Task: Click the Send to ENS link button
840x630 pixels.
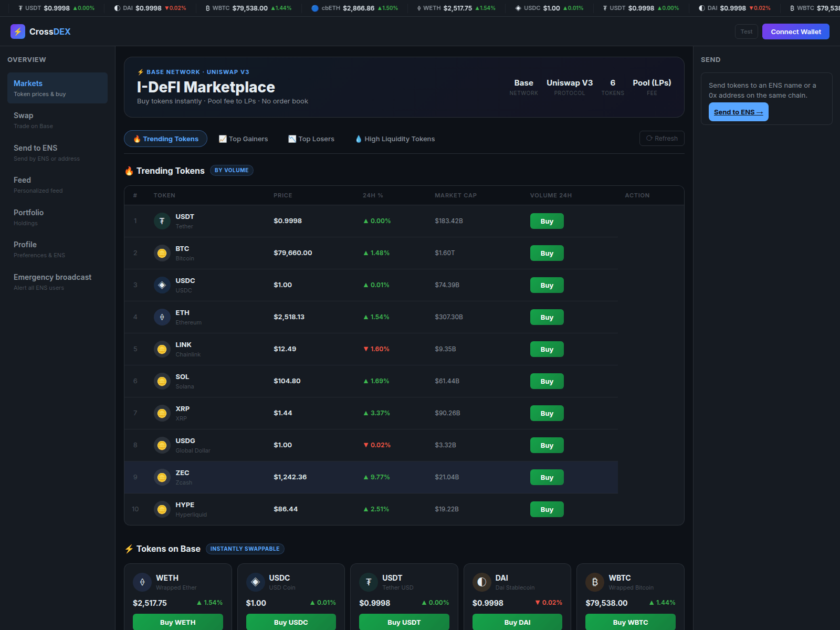Action: [739, 112]
